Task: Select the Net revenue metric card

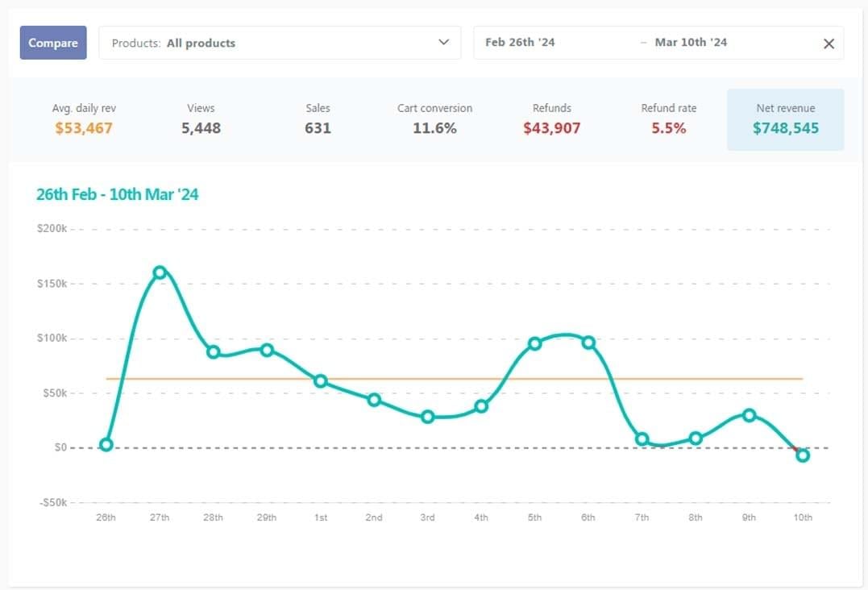Action: (786, 119)
